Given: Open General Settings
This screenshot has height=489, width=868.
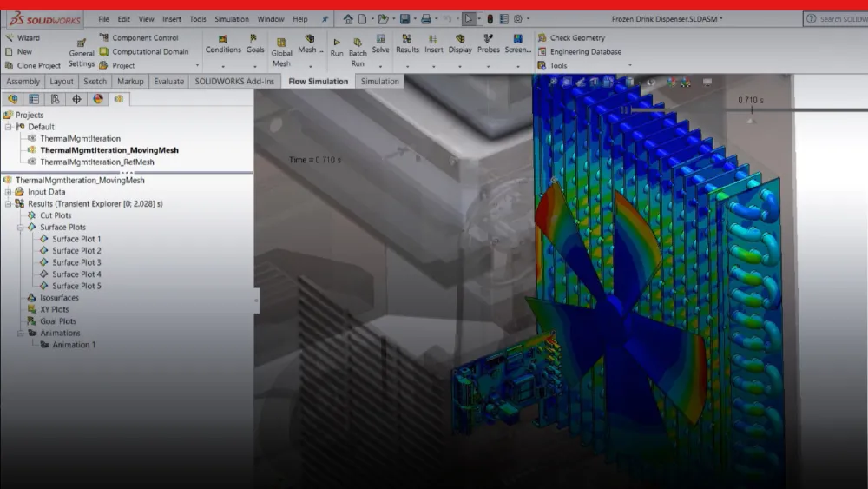Looking at the screenshot, I should (82, 53).
